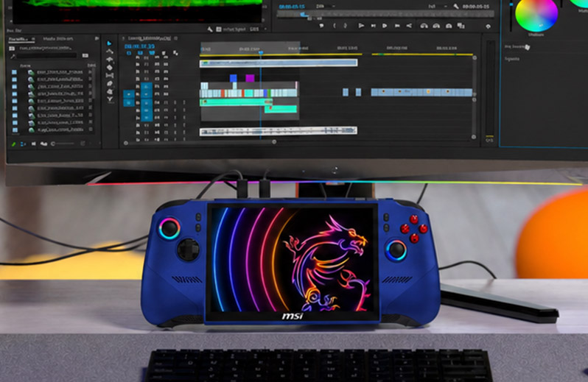Switch Project panel to Freeform view

point(43,144)
